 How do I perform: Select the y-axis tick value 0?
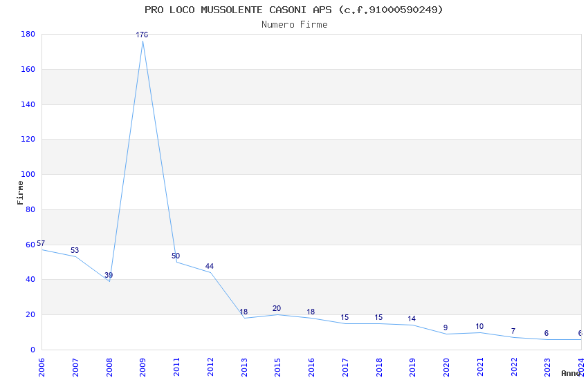click(33, 350)
